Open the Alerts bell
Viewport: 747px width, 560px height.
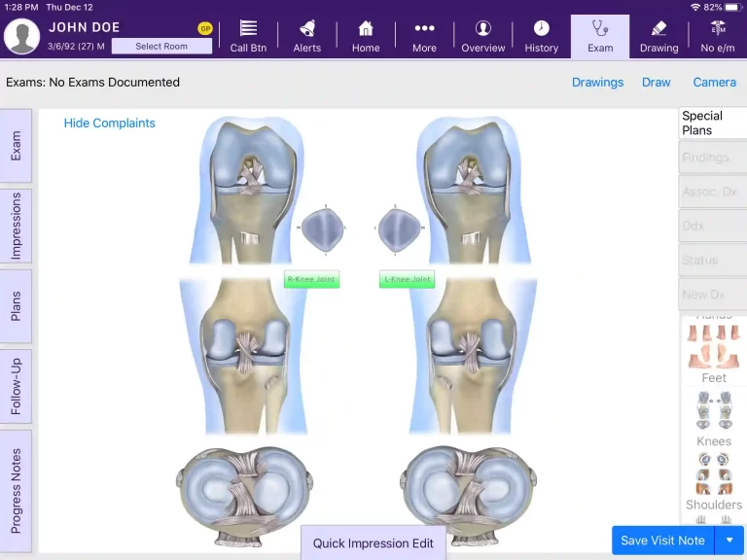(x=306, y=36)
